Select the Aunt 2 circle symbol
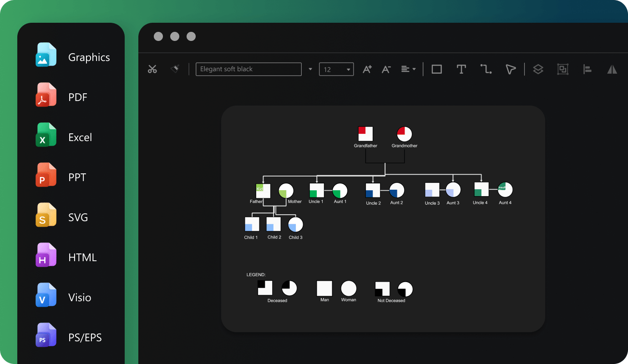 pos(397,190)
